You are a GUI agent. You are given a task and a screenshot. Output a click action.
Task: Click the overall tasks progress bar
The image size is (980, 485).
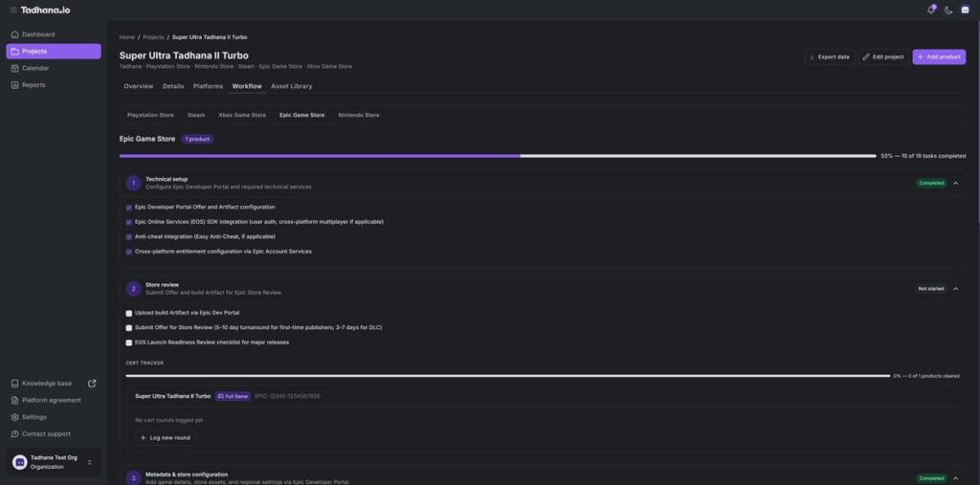coord(498,156)
